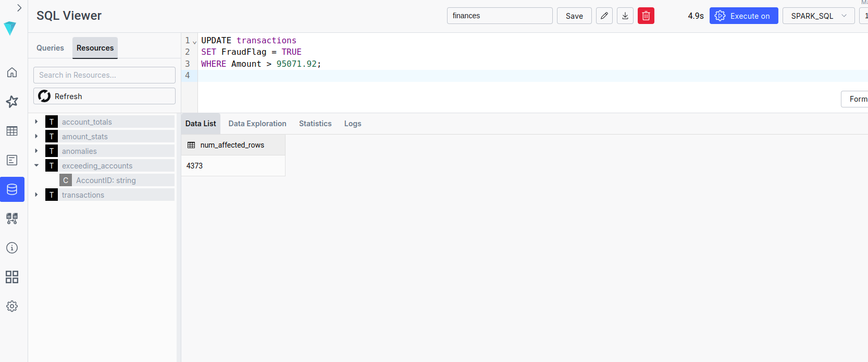Switch to the Data Exploration tab

pos(257,124)
